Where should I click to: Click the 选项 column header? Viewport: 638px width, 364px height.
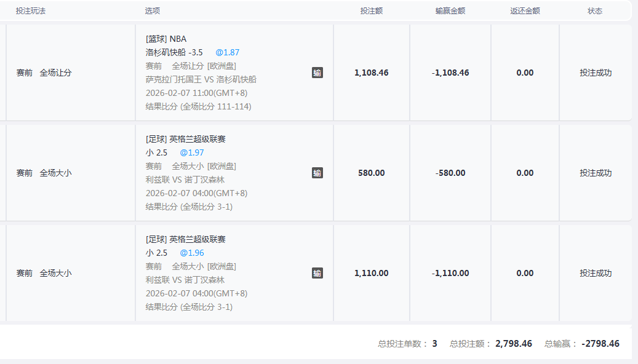coord(153,11)
